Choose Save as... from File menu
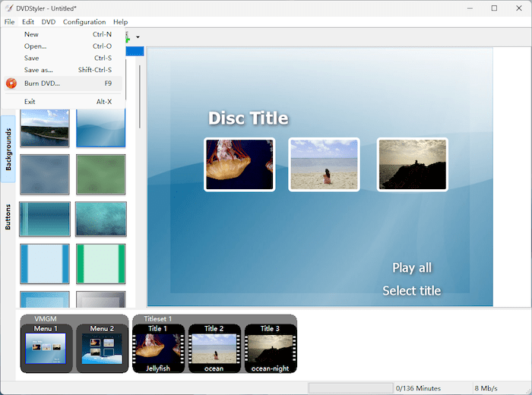This screenshot has height=395, width=532. click(x=38, y=70)
